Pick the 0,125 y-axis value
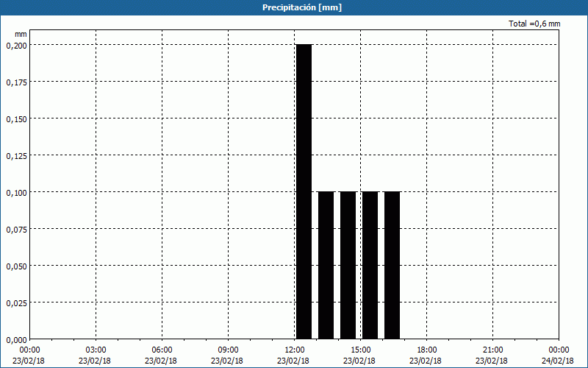 (17, 156)
